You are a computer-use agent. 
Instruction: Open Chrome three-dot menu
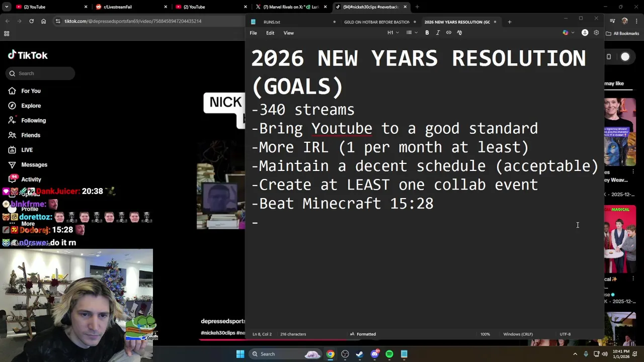click(x=636, y=21)
